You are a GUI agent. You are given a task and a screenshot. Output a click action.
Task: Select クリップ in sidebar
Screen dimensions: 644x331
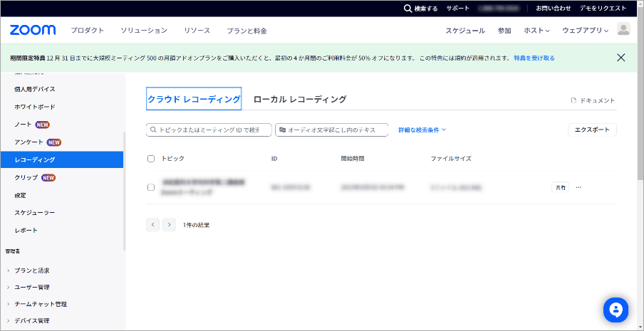[x=26, y=177]
